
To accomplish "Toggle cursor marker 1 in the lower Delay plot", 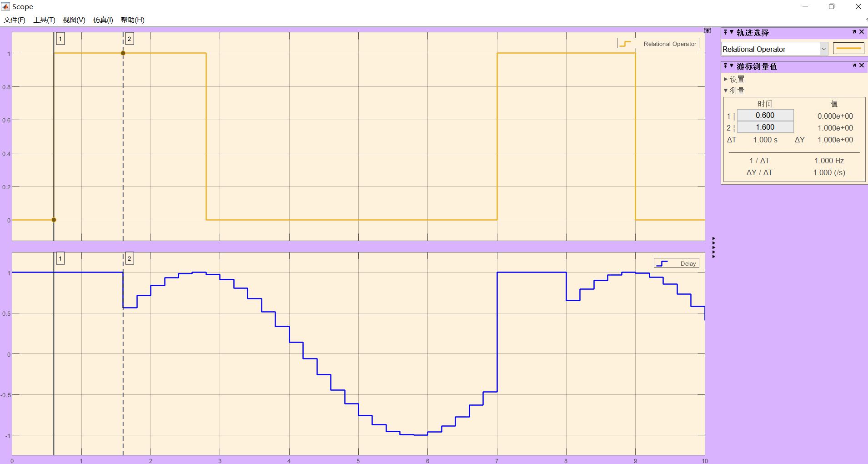I will (60, 258).
